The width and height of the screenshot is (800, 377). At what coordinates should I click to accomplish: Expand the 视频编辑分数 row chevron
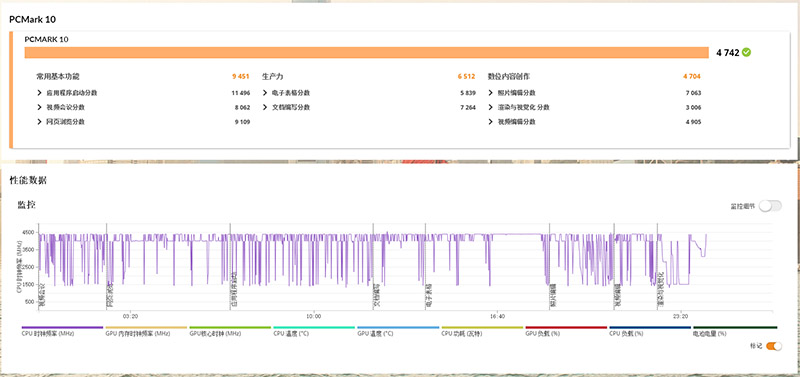coord(491,122)
